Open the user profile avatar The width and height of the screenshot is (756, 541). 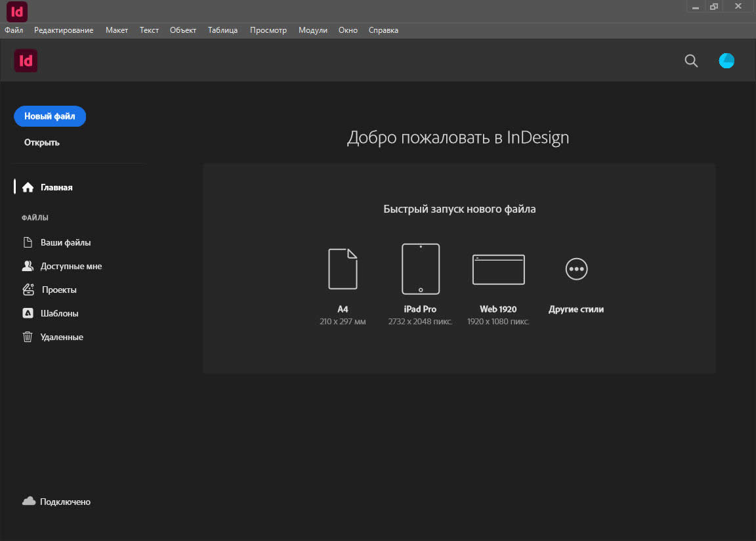726,61
